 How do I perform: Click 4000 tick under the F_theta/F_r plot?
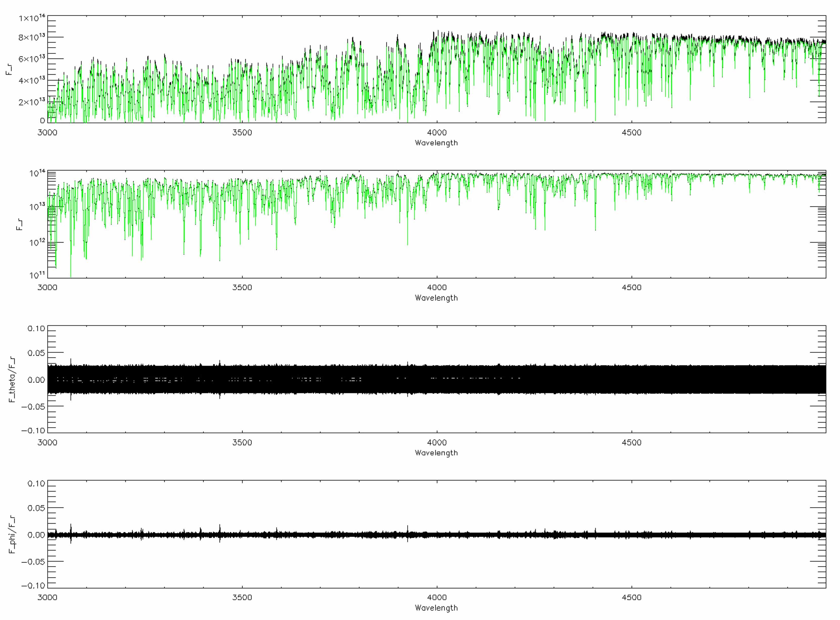tap(437, 442)
